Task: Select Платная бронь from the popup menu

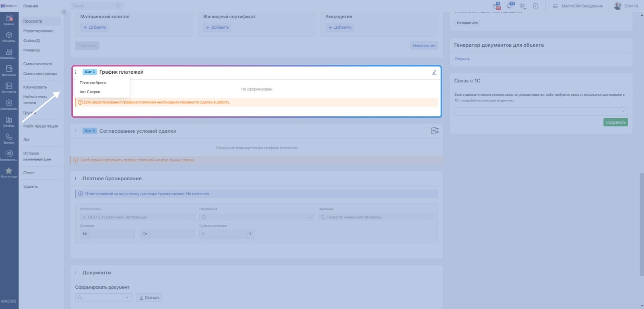Action: pyautogui.click(x=93, y=83)
